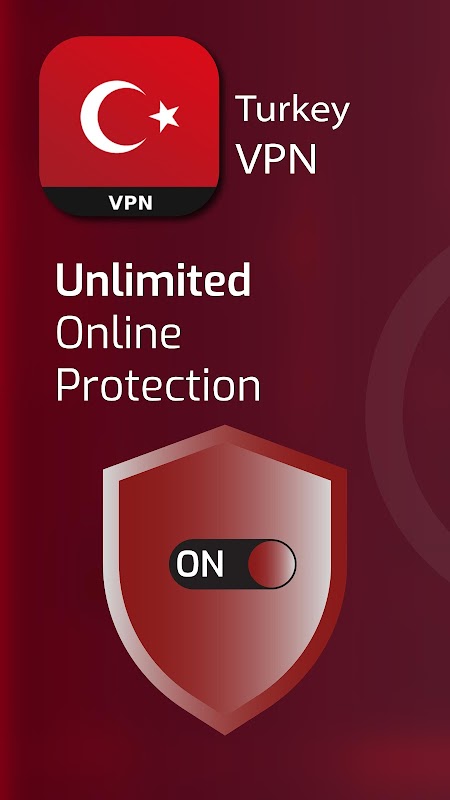The width and height of the screenshot is (450, 800).
Task: Tap the bottom point of the shield
Action: click(225, 727)
